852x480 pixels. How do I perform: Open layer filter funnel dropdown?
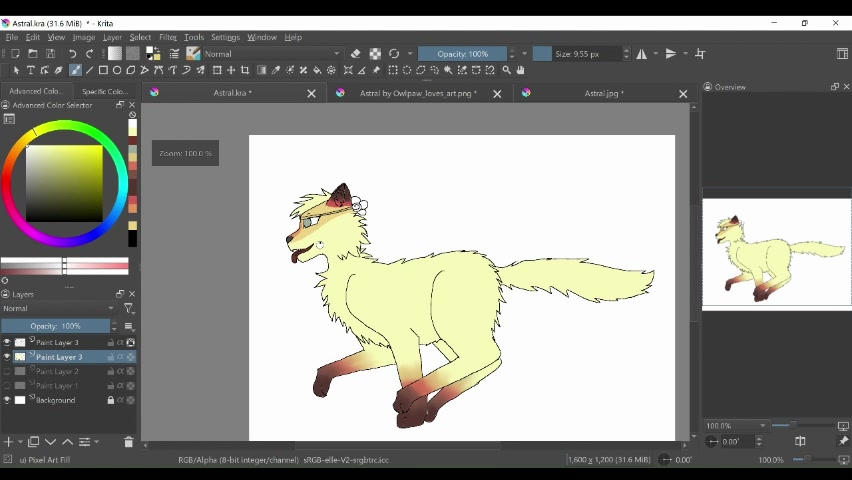coord(129,308)
